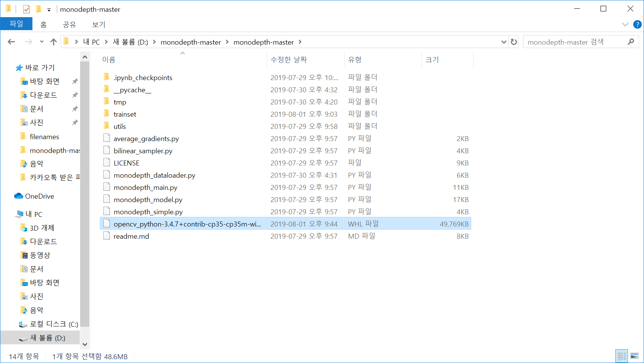Open the 파일 menu tab
Screen dimensions: 644x363
(x=16, y=24)
